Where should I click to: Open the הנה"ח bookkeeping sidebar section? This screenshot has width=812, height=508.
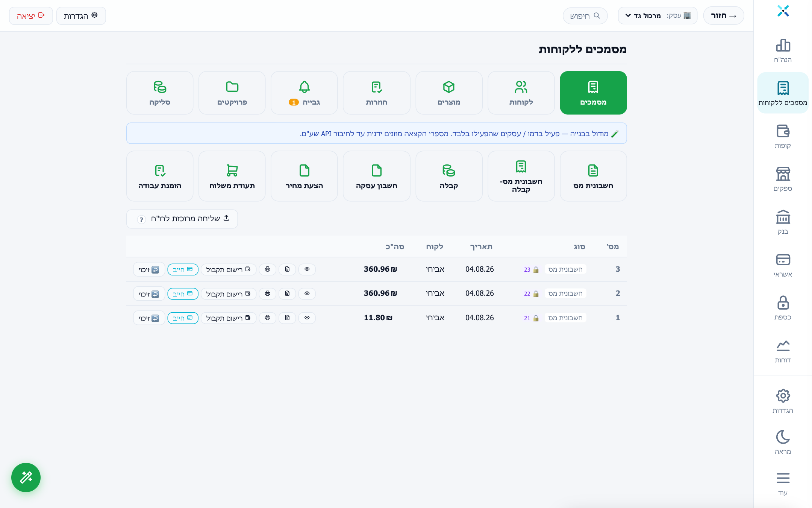click(783, 50)
